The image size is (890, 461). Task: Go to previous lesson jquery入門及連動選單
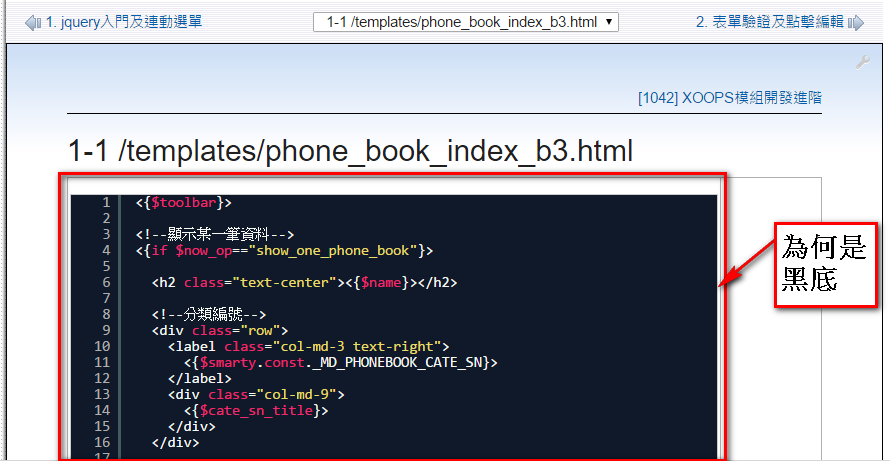[x=124, y=22]
